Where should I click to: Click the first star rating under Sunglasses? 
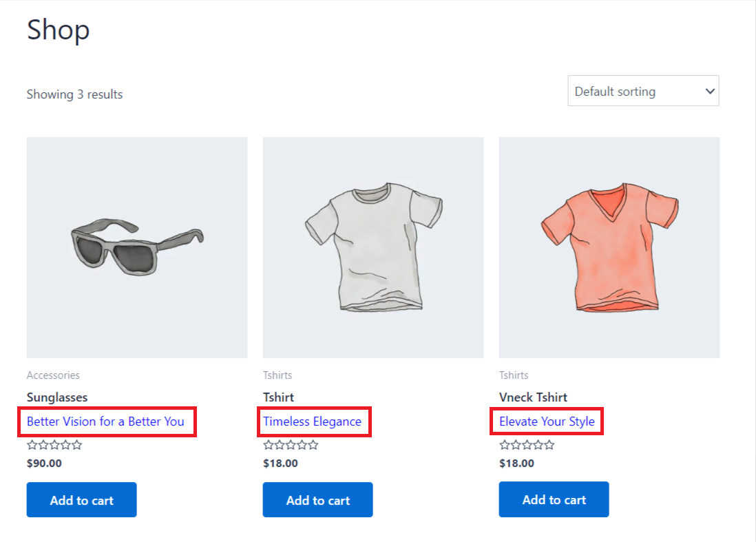[x=32, y=444]
